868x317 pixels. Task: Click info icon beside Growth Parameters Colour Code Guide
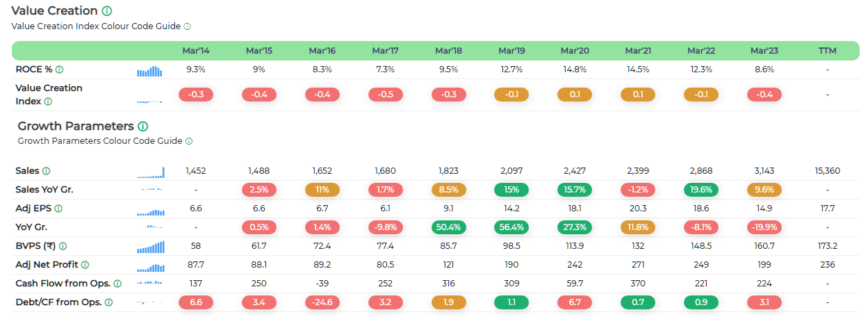[189, 141]
